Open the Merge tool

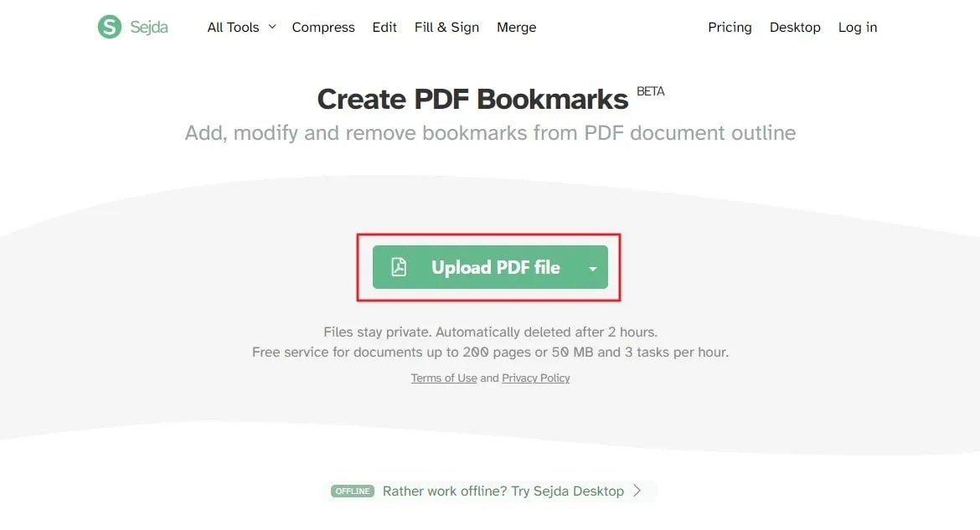516,27
